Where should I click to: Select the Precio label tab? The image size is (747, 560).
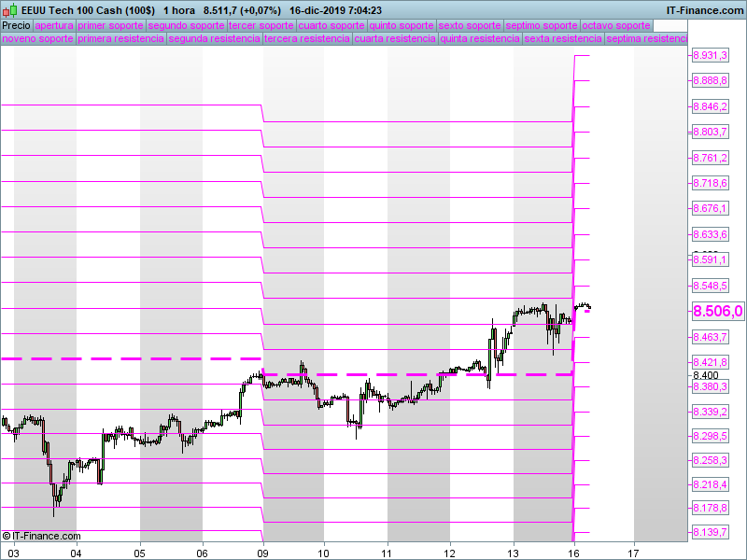pyautogui.click(x=16, y=26)
